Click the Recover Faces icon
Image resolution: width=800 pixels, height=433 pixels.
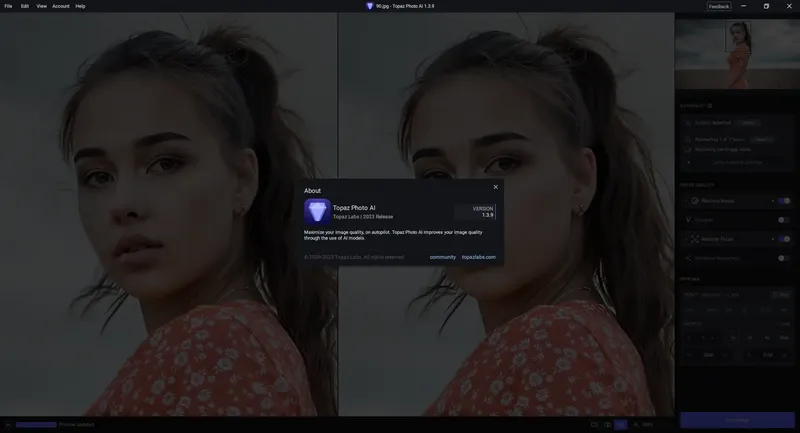pyautogui.click(x=694, y=239)
